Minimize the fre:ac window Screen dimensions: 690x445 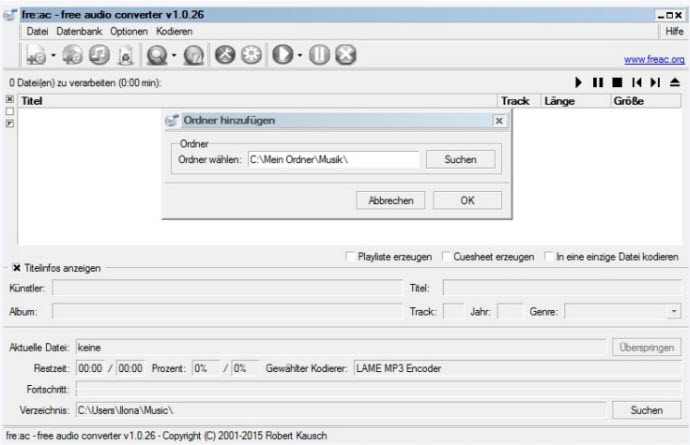[661, 15]
